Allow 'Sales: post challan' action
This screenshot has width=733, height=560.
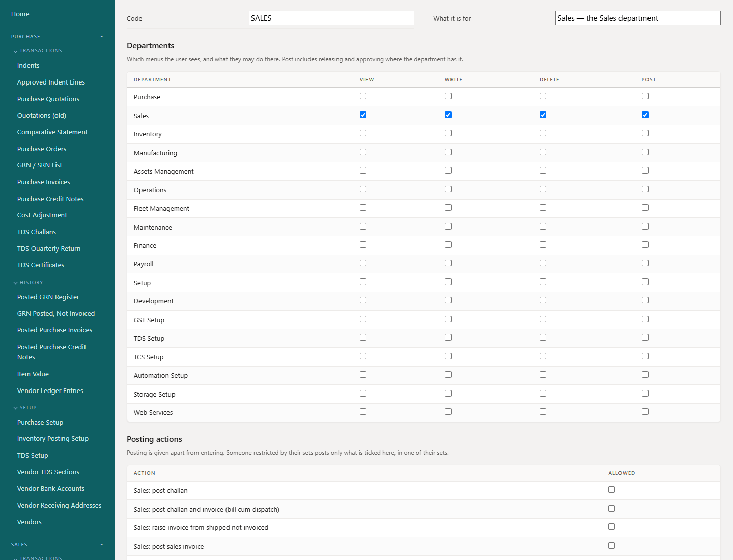(x=611, y=490)
